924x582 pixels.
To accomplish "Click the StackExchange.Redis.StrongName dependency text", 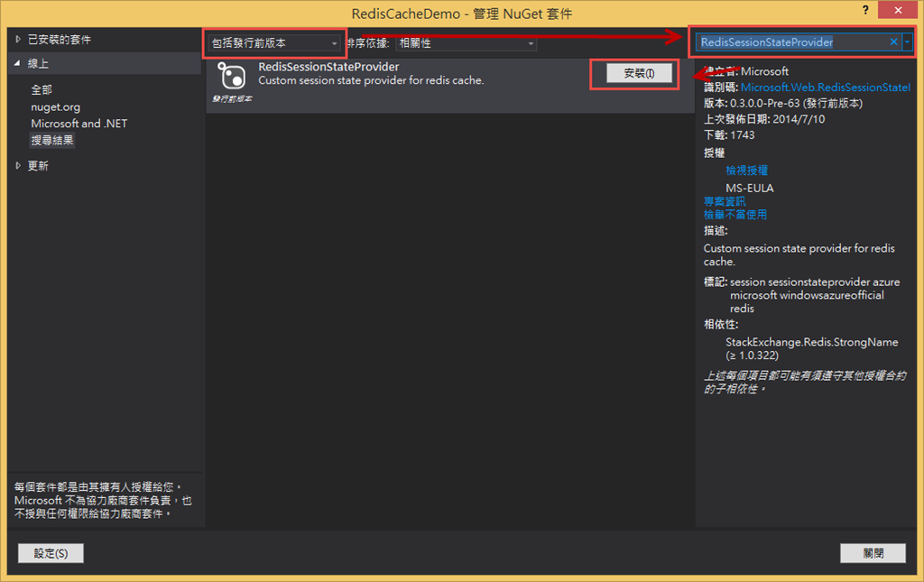I will (812, 342).
